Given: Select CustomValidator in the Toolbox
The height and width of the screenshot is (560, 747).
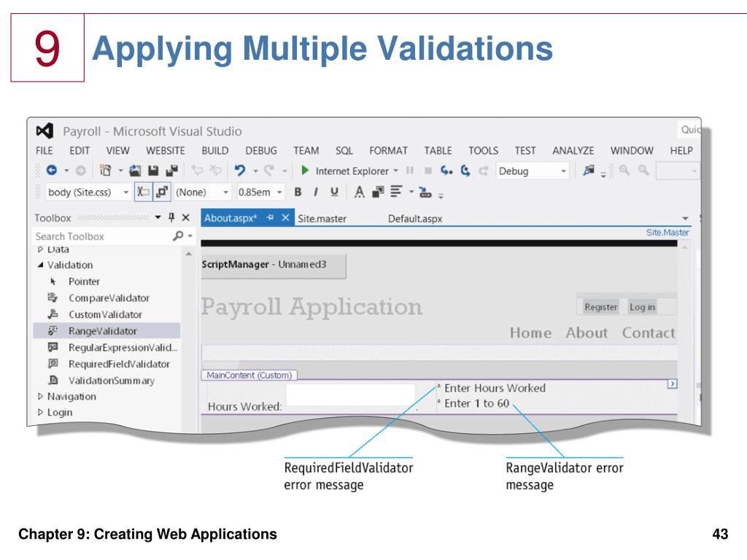Looking at the screenshot, I should [107, 315].
